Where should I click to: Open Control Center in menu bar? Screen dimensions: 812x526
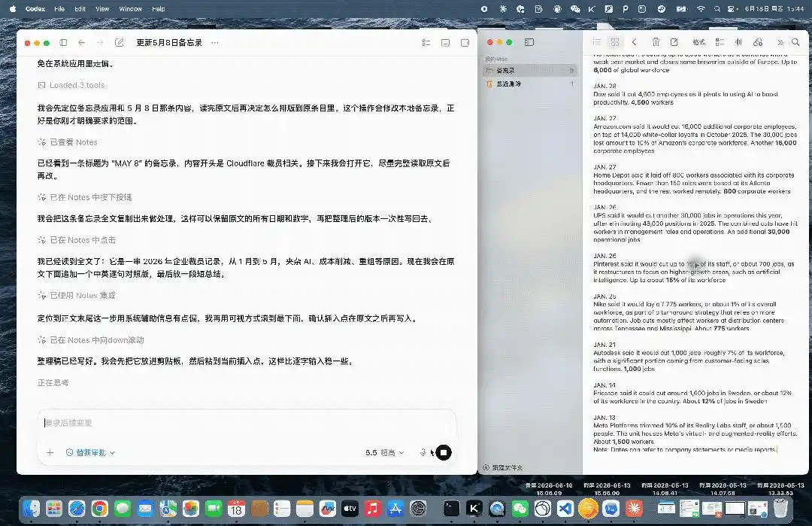732,9
